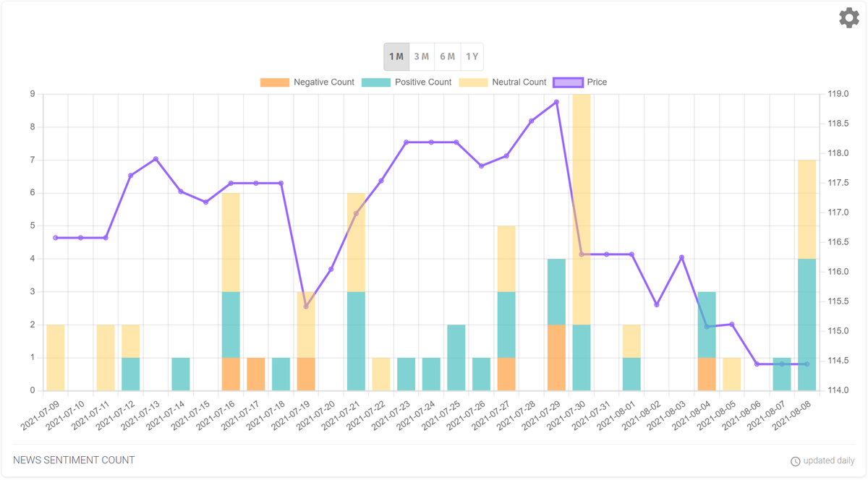This screenshot has height=480, width=868.
Task: Click the neutral bar segment on 2021-08-08
Action: [x=807, y=210]
